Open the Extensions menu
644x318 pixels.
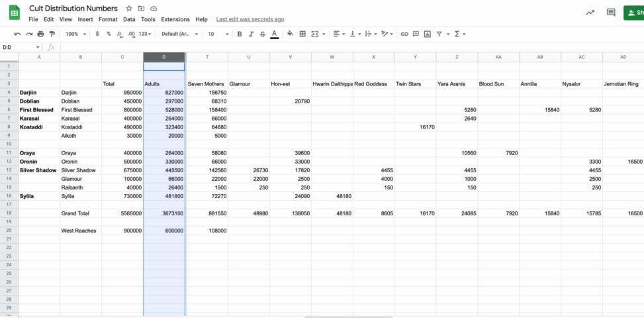[x=175, y=19]
